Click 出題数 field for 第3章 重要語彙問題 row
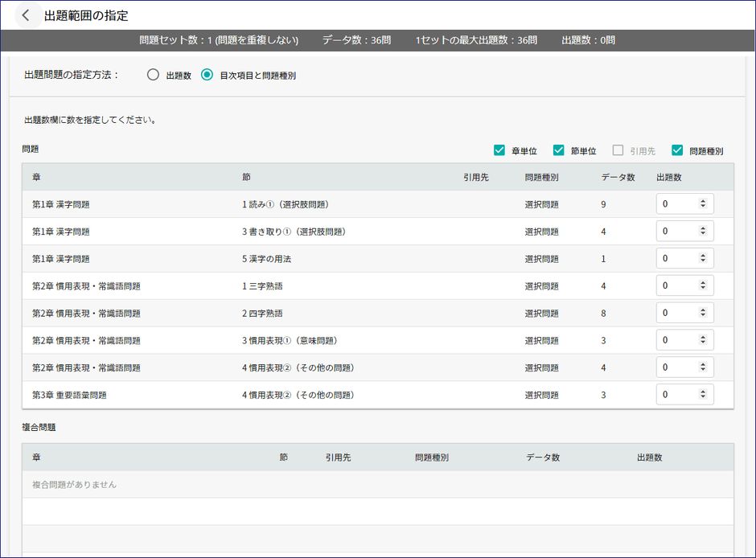 677,395
